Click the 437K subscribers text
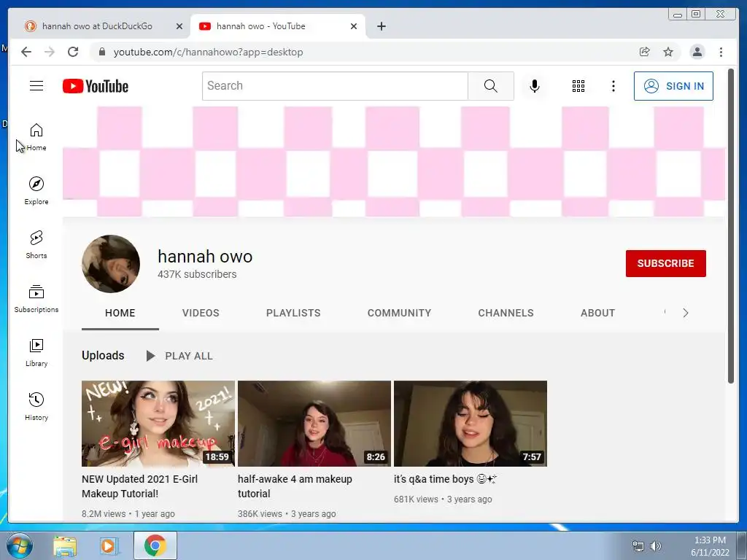This screenshot has height=560, width=747. pyautogui.click(x=197, y=274)
